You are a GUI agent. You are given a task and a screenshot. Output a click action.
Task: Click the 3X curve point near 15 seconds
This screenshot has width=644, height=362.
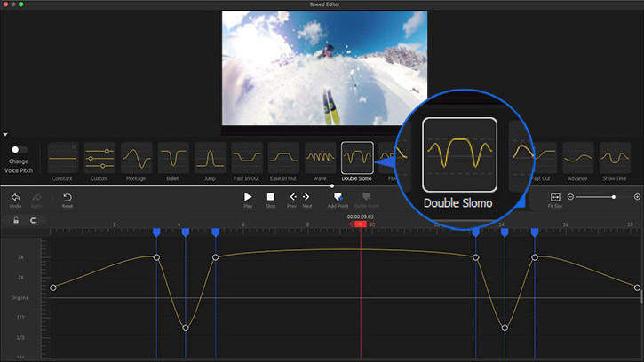point(535,257)
